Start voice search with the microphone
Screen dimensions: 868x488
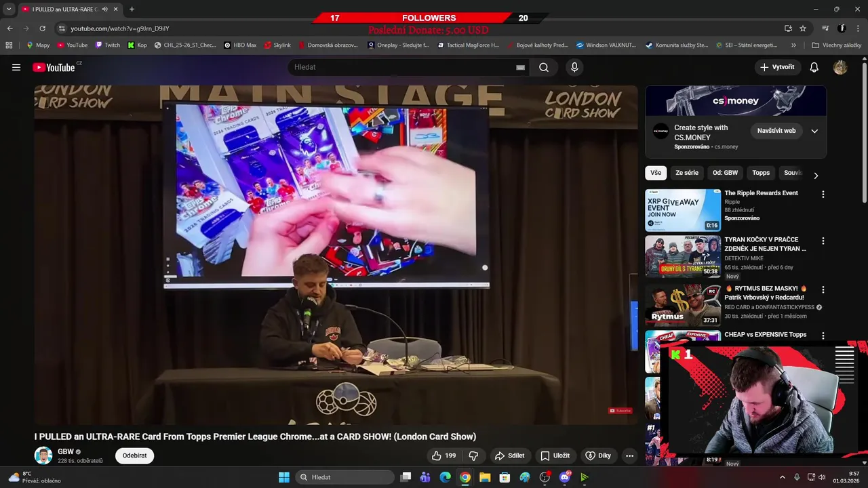574,67
